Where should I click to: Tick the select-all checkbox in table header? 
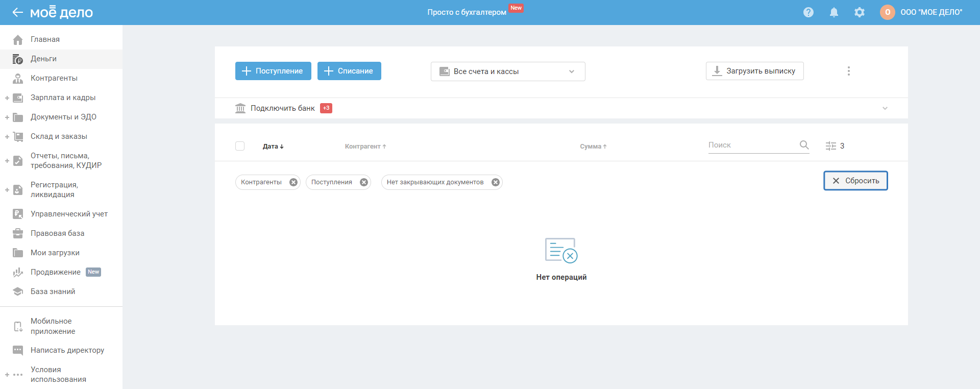tap(240, 146)
